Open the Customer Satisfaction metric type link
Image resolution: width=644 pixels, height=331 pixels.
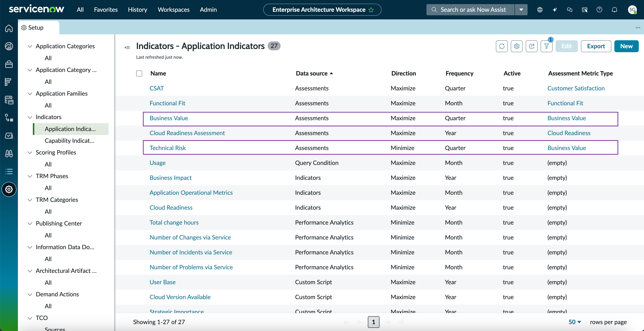(576, 88)
